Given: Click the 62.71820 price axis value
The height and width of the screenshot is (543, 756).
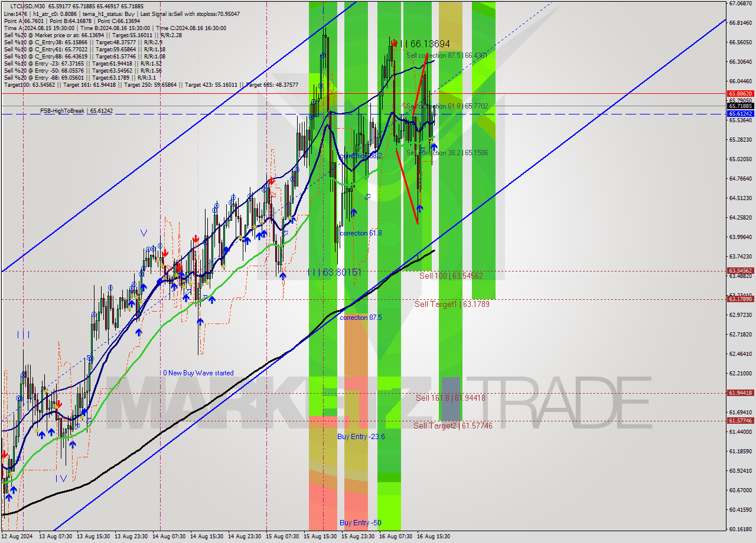Looking at the screenshot, I should coord(741,335).
